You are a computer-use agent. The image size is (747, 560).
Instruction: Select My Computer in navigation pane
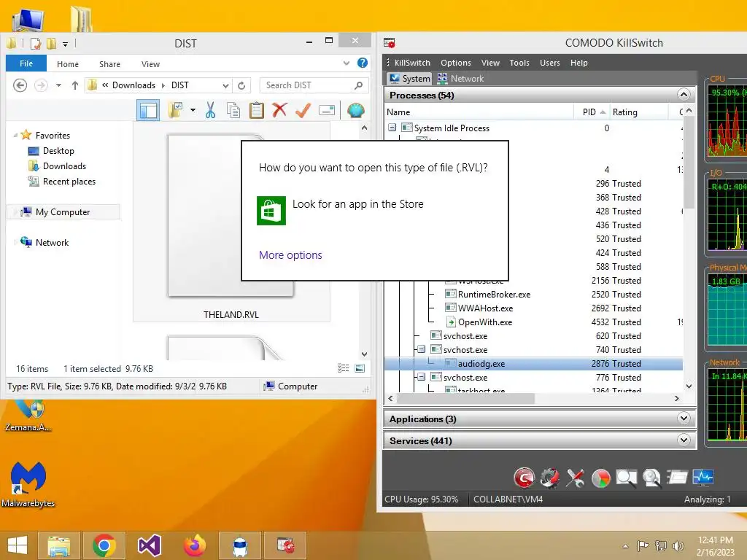63,212
